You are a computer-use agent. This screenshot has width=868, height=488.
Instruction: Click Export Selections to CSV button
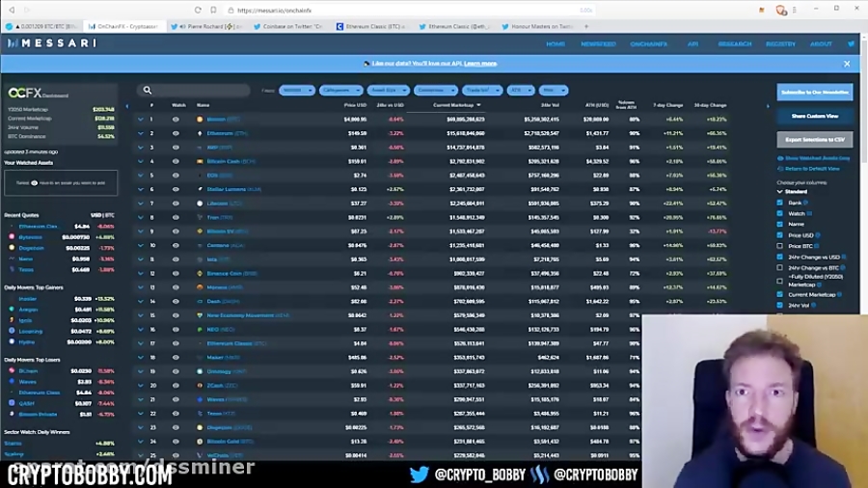814,140
